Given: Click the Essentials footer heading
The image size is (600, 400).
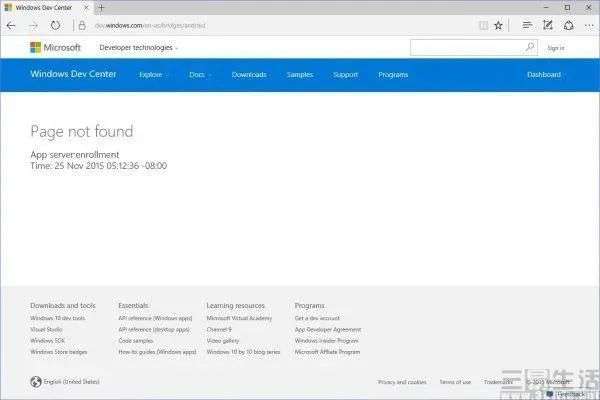Looking at the screenshot, I should (133, 305).
